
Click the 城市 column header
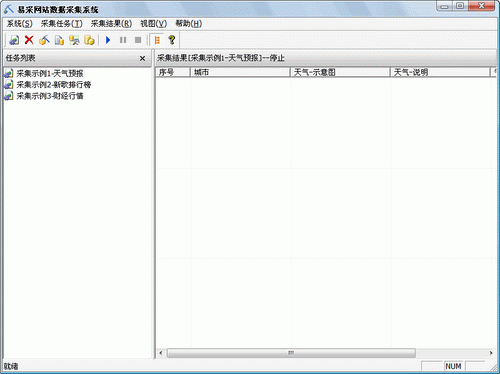point(240,72)
